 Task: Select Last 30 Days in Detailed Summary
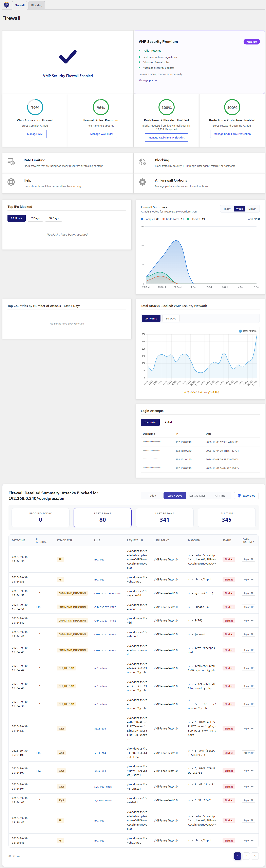pyautogui.click(x=197, y=496)
